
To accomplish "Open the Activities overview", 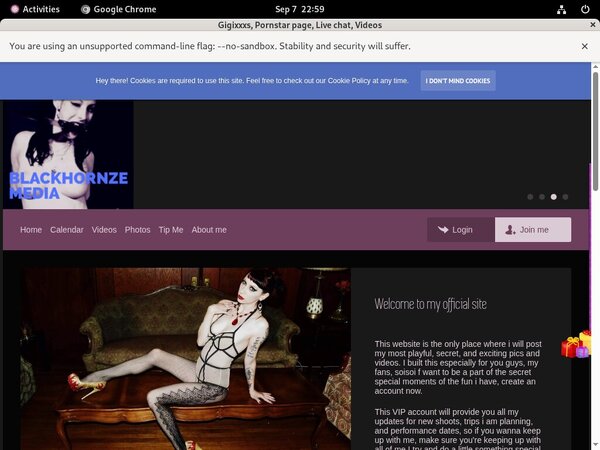I will (34, 9).
